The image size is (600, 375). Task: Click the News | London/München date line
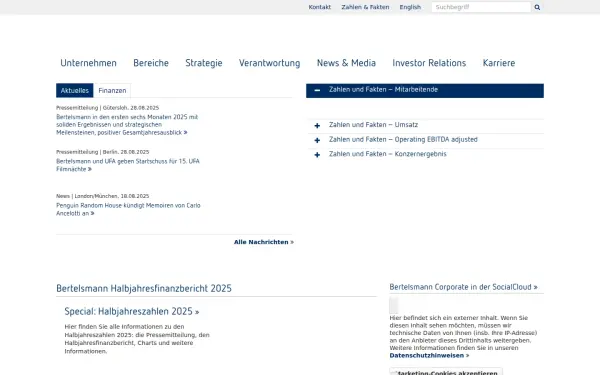[103, 196]
